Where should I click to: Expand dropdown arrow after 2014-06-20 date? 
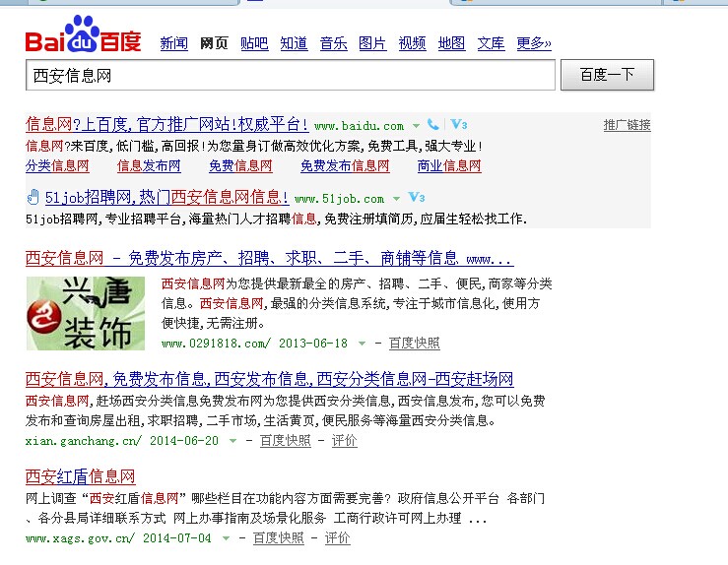(x=232, y=441)
